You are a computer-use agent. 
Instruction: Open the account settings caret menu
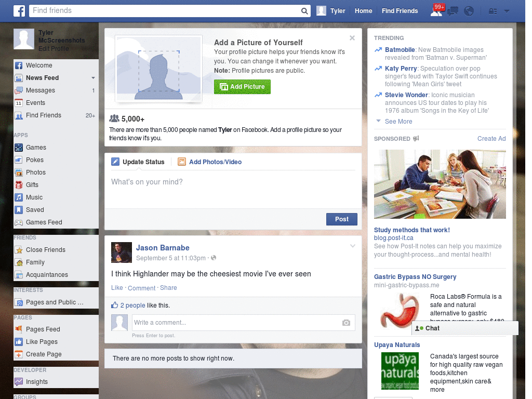click(507, 10)
